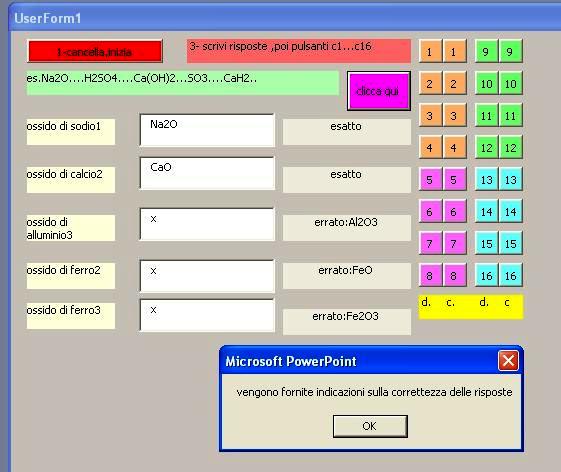Click green button 10 in the c column
Viewport: 561px width, 472px height.
coord(511,83)
